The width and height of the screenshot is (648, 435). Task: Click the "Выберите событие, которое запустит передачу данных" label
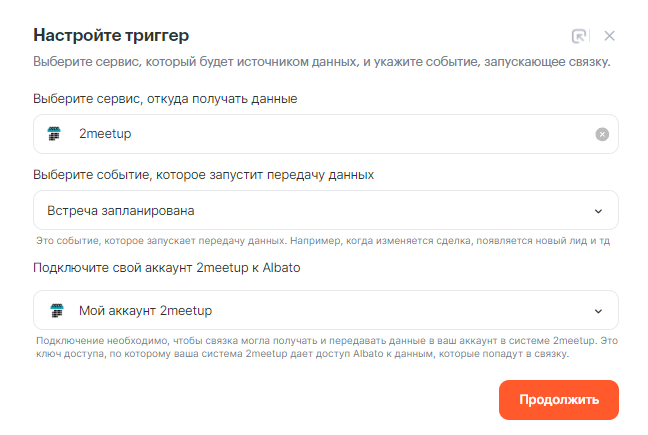point(204,174)
